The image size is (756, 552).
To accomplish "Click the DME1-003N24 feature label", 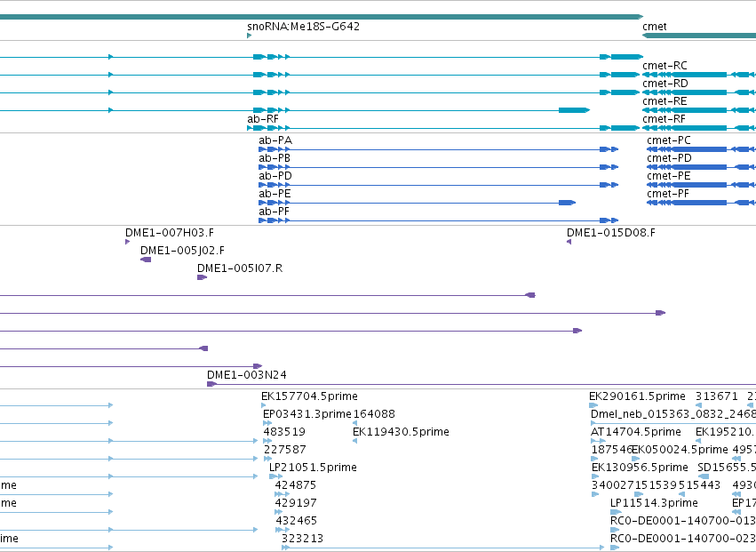I will click(247, 375).
